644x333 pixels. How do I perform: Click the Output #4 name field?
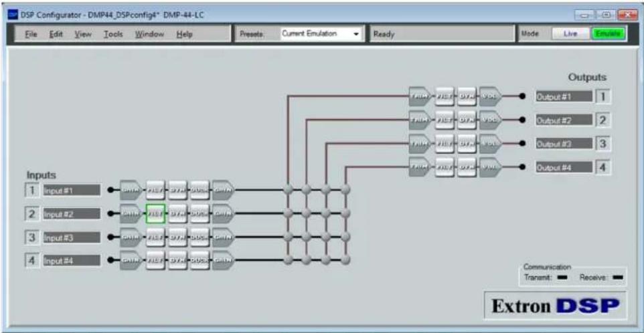(x=564, y=167)
